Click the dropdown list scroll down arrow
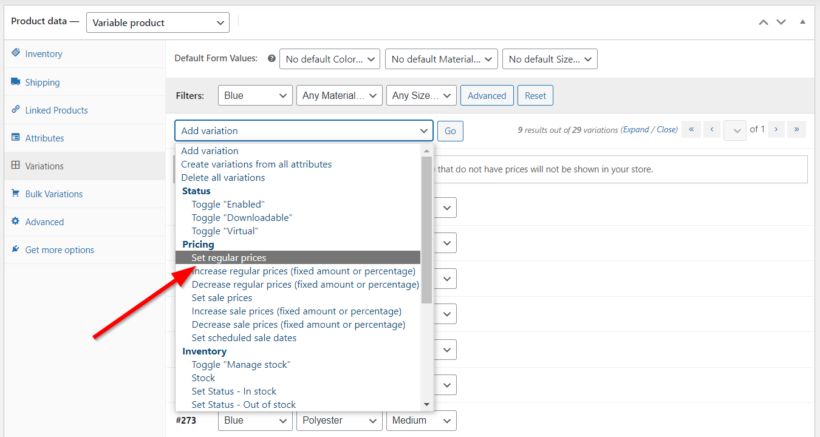 (x=427, y=405)
